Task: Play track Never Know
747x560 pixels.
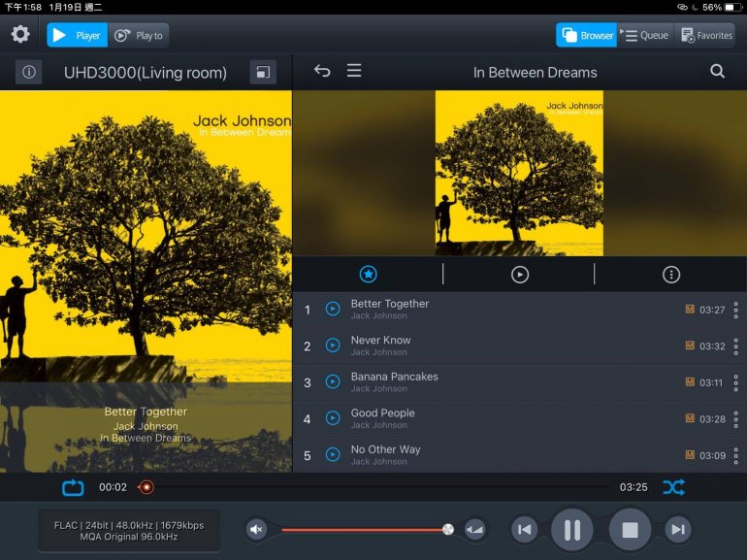Action: 333,346
